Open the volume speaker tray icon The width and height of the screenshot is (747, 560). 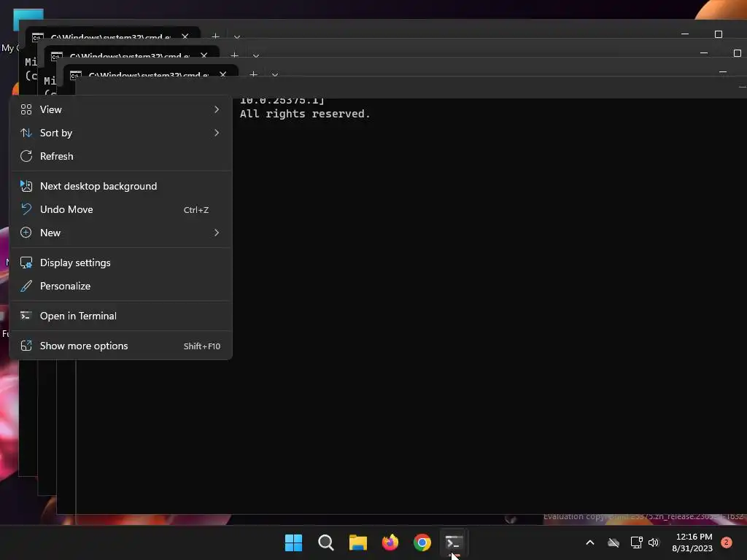(x=654, y=542)
